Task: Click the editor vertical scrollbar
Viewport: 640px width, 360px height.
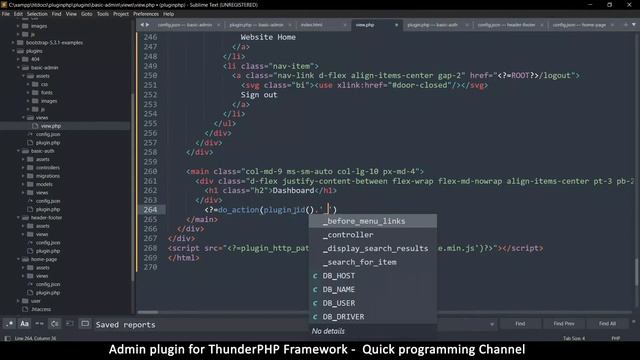Action: click(x=636, y=271)
